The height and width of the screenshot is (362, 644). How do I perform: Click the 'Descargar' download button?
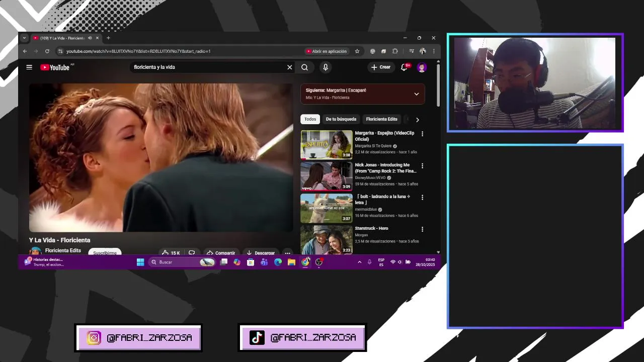point(261,253)
